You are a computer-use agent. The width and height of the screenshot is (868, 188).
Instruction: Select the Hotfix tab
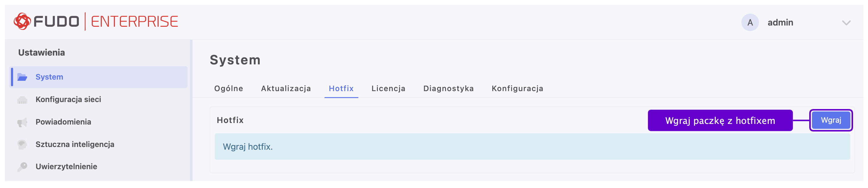click(341, 88)
